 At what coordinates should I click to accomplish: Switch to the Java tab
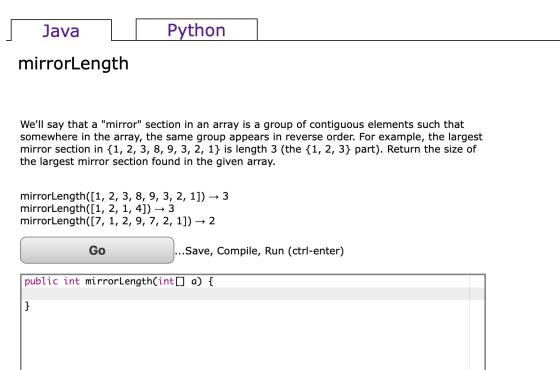[61, 30]
